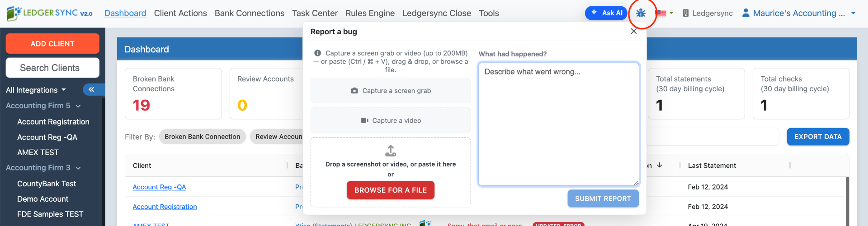Collapse the Accounting Firm 3 group
This screenshot has width=868, height=226.
pos(43,167)
